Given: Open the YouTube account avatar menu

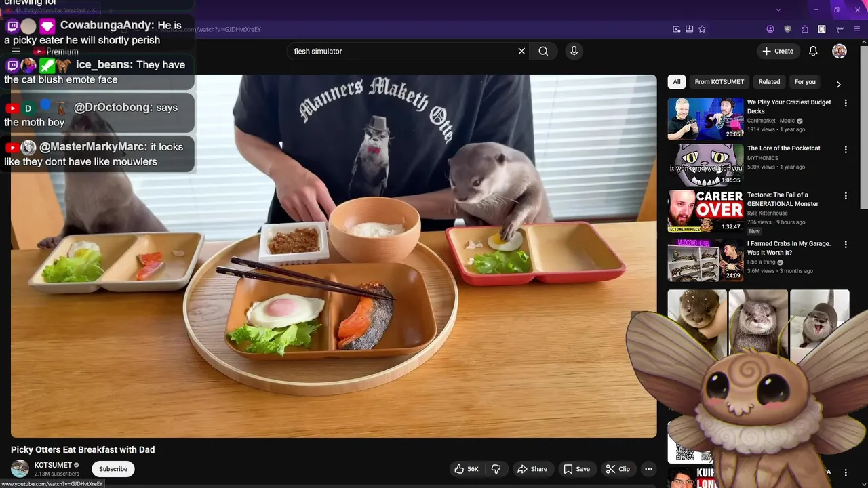Looking at the screenshot, I should tap(840, 51).
